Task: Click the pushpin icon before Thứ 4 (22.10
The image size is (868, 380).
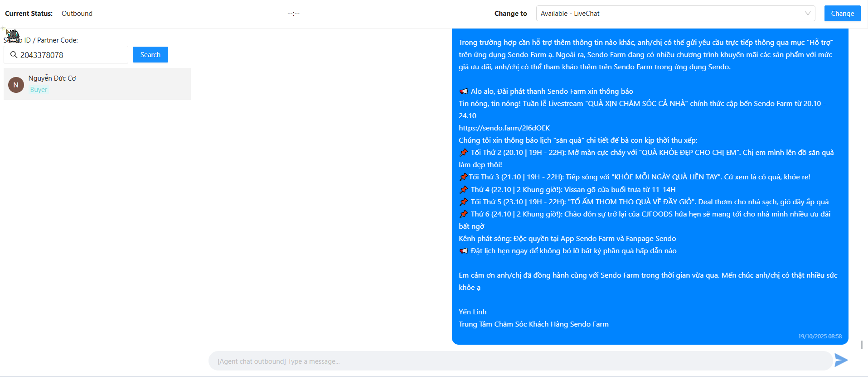Action: click(463, 190)
